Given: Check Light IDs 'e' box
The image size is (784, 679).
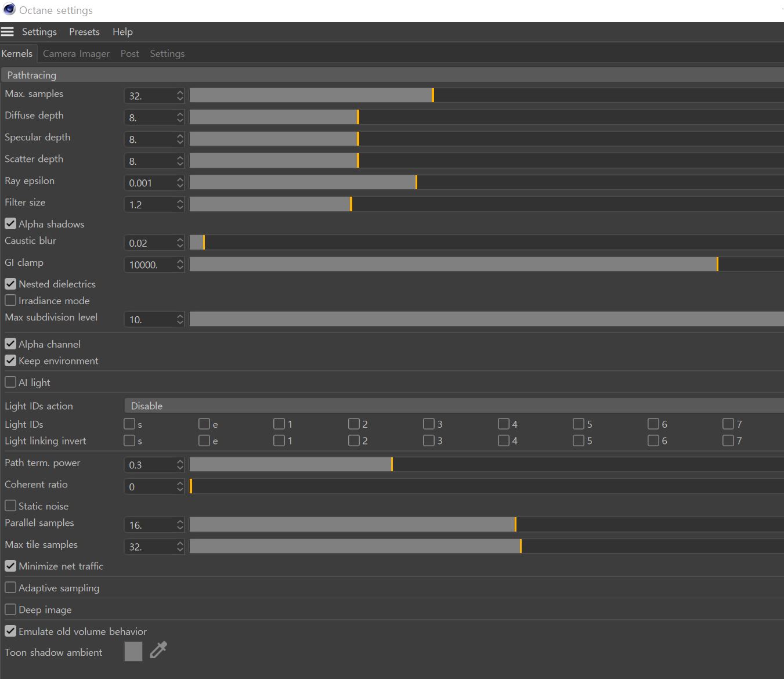Looking at the screenshot, I should pos(204,424).
